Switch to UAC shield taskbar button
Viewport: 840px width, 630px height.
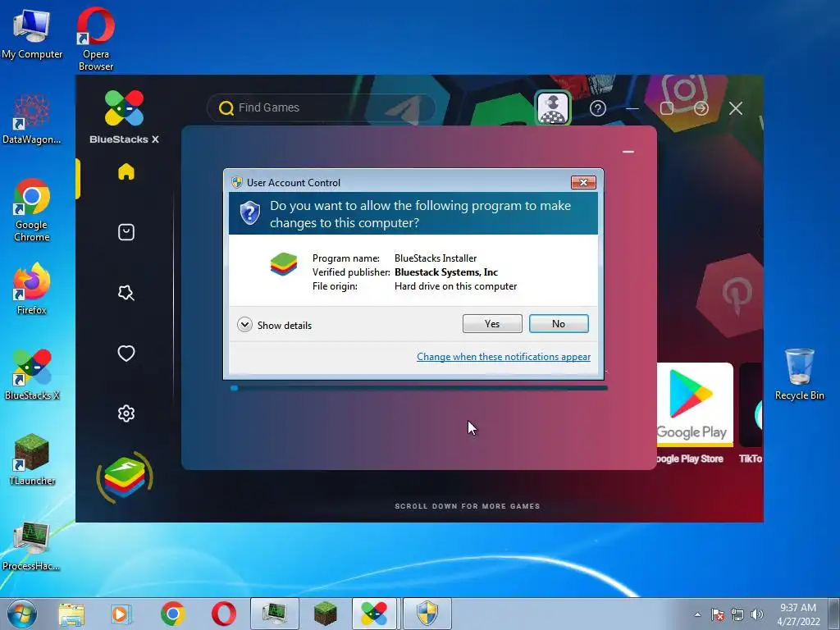[x=427, y=614]
